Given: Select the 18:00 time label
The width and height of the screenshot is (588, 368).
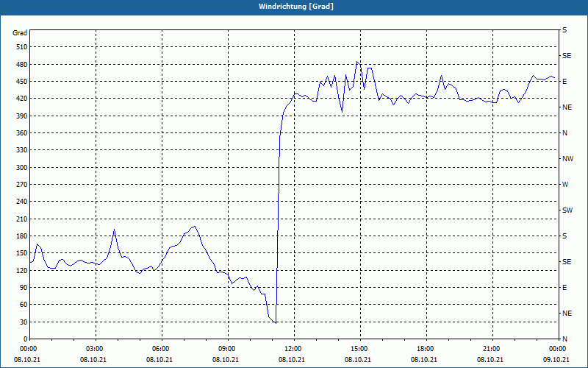Looking at the screenshot, I should (x=426, y=348).
